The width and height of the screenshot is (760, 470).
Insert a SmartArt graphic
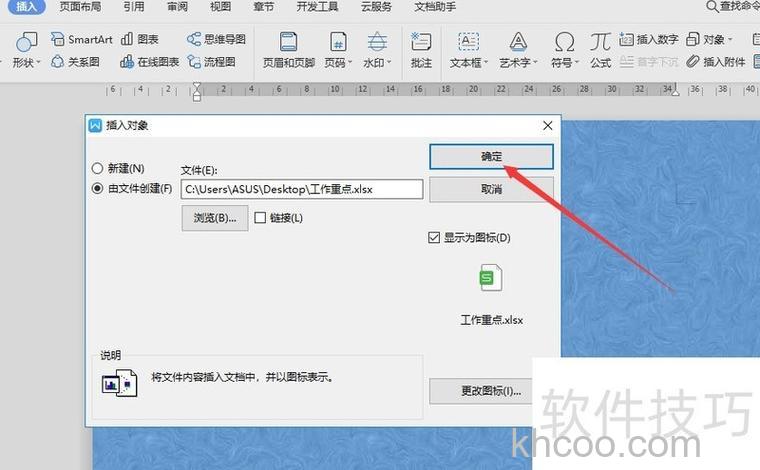click(x=81, y=39)
